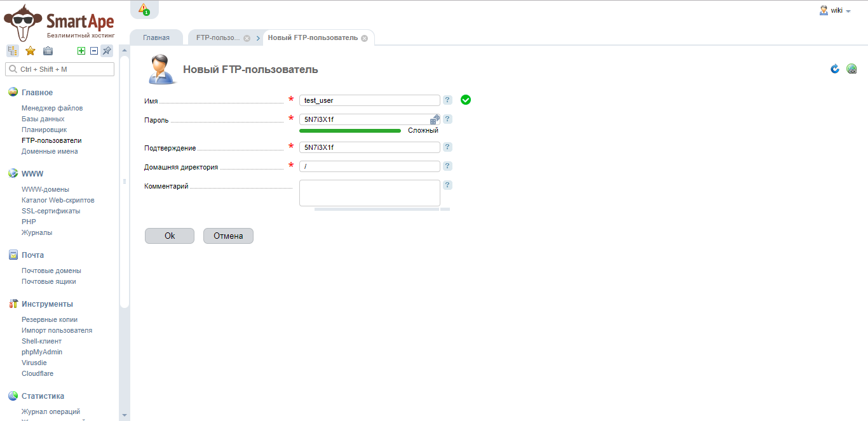The image size is (868, 421).
Task: Close the Новый FTP-пользователь tab
Action: (x=364, y=38)
